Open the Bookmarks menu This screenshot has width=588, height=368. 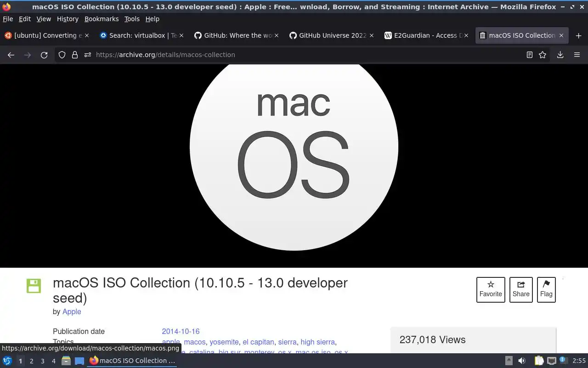pyautogui.click(x=102, y=19)
